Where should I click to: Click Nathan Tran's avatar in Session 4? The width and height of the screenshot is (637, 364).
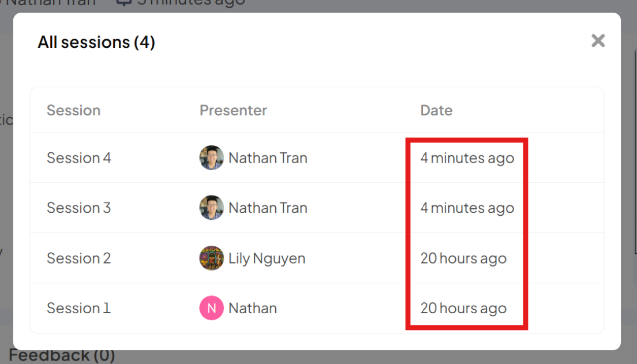211,157
